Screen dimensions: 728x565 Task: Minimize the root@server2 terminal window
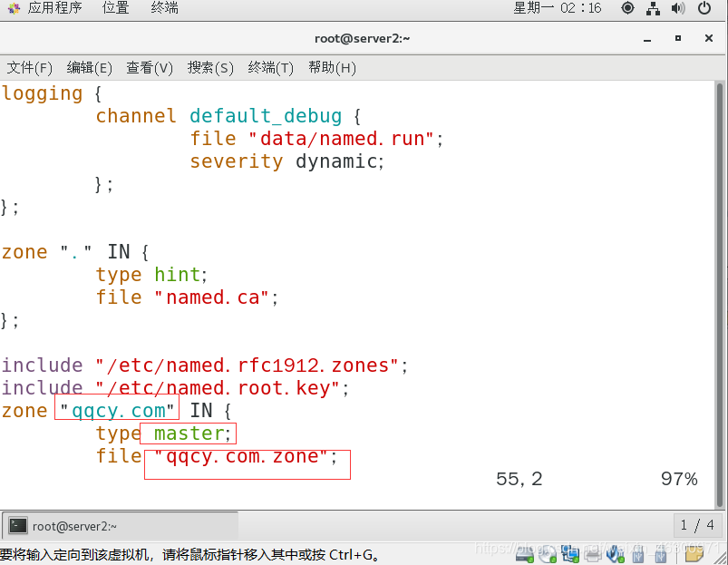[647, 39]
